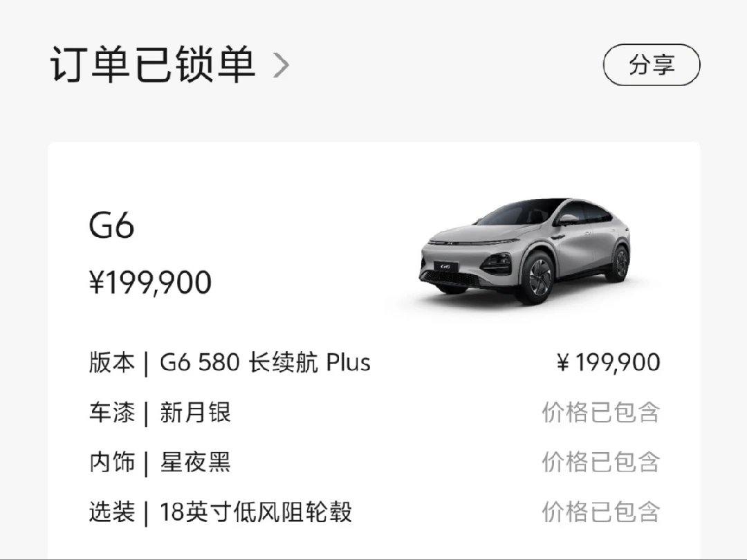The width and height of the screenshot is (747, 560).
Task: Tap 价格已包含 beside 新月银
Action: click(x=601, y=412)
